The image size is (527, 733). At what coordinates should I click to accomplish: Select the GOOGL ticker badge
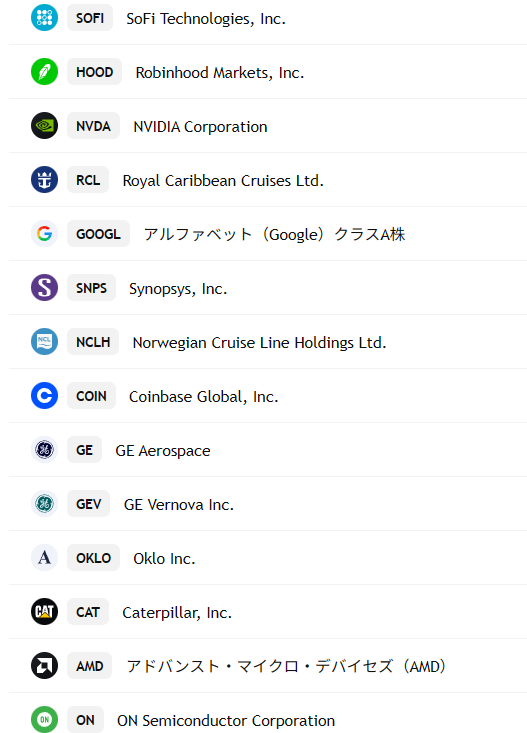point(98,234)
